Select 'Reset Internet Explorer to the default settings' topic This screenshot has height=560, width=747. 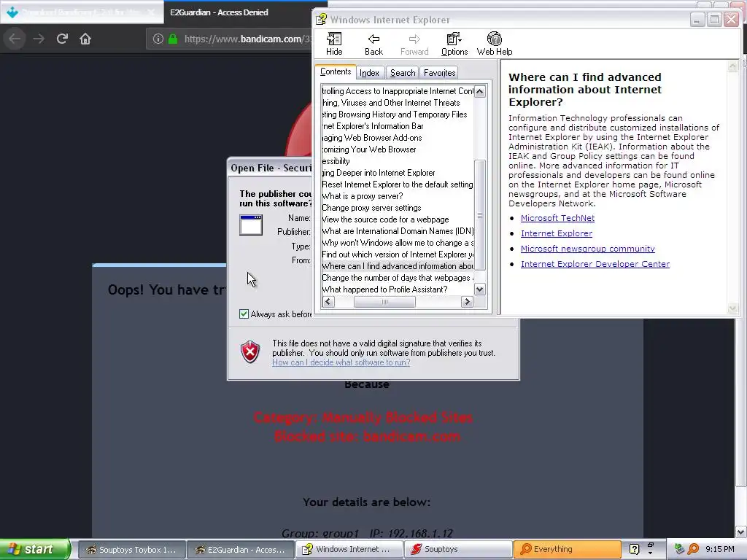398,184
